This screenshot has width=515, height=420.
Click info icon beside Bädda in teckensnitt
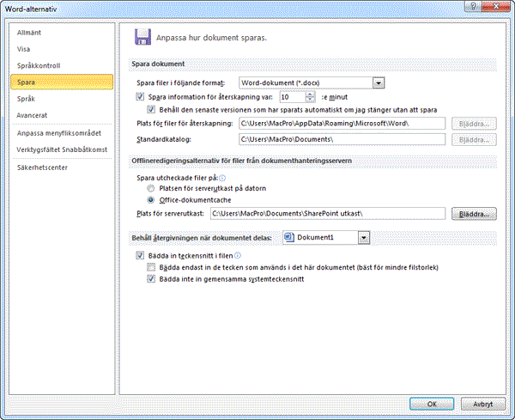238,255
